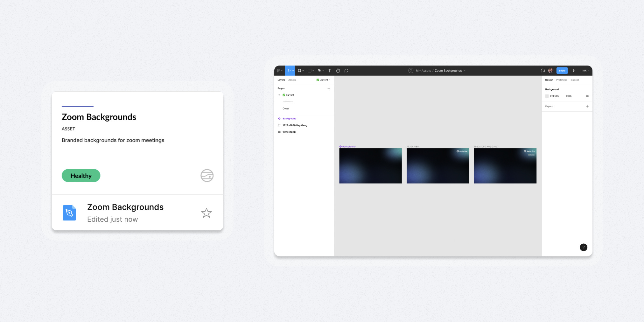Select the 1920×1080 Hey Gang frame in layers
The width and height of the screenshot is (644, 322).
[295, 125]
